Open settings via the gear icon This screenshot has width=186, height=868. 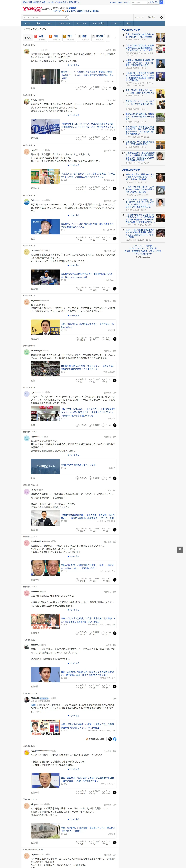pyautogui.click(x=161, y=18)
